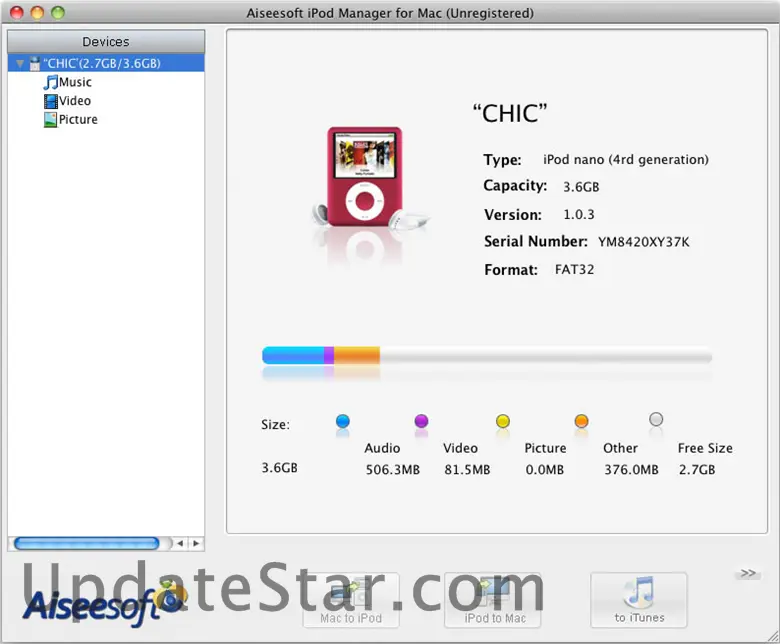Click the Music note icon
The height and width of the screenshot is (644, 780).
(x=51, y=82)
